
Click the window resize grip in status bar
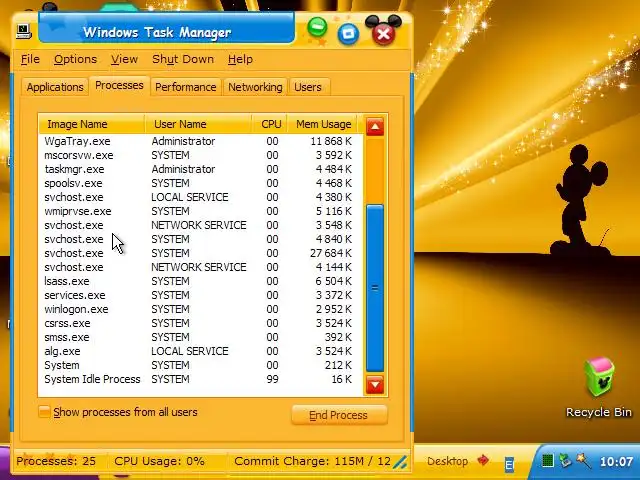(400, 462)
